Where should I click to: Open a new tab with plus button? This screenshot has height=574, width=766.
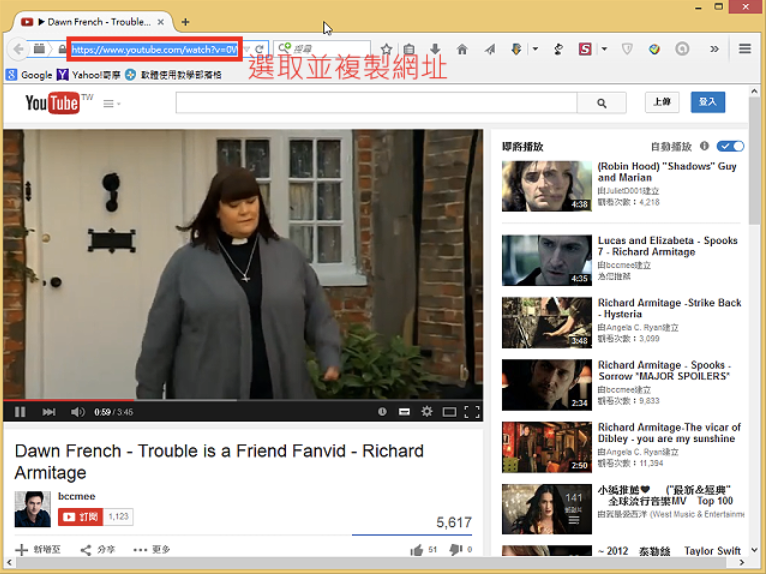[185, 22]
